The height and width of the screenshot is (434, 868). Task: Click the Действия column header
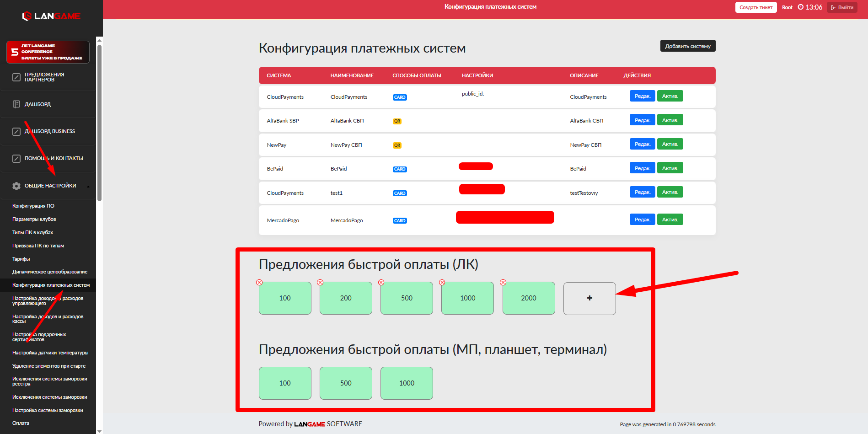(x=637, y=75)
